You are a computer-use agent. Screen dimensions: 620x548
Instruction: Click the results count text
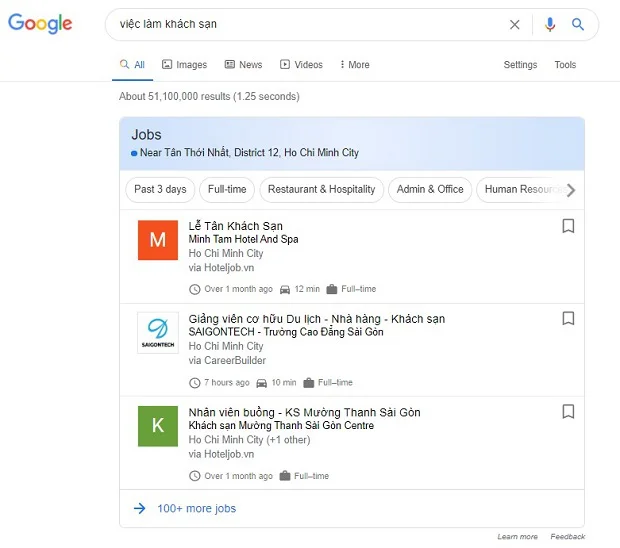[209, 96]
